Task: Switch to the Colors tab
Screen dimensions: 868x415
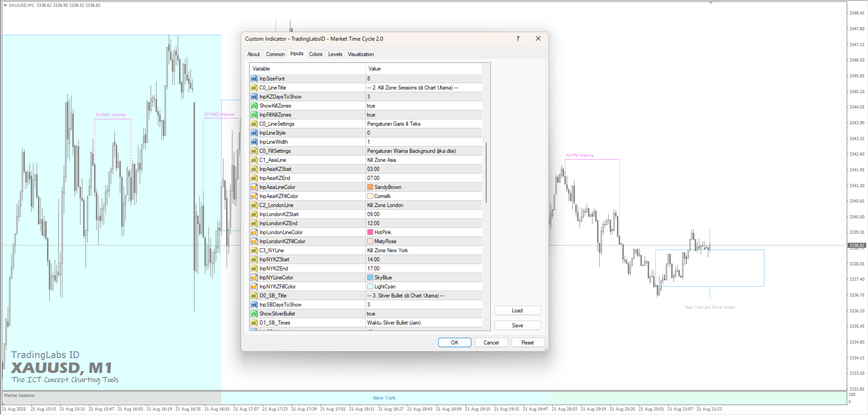Action: point(316,54)
